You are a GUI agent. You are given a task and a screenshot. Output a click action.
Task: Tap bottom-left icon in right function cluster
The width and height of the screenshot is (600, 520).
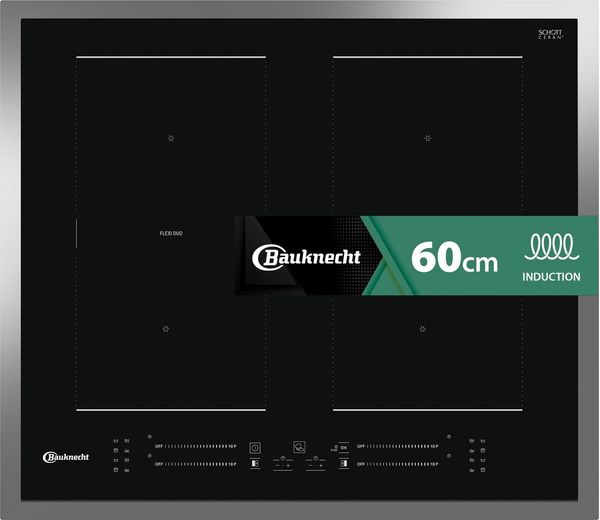[x=472, y=470]
